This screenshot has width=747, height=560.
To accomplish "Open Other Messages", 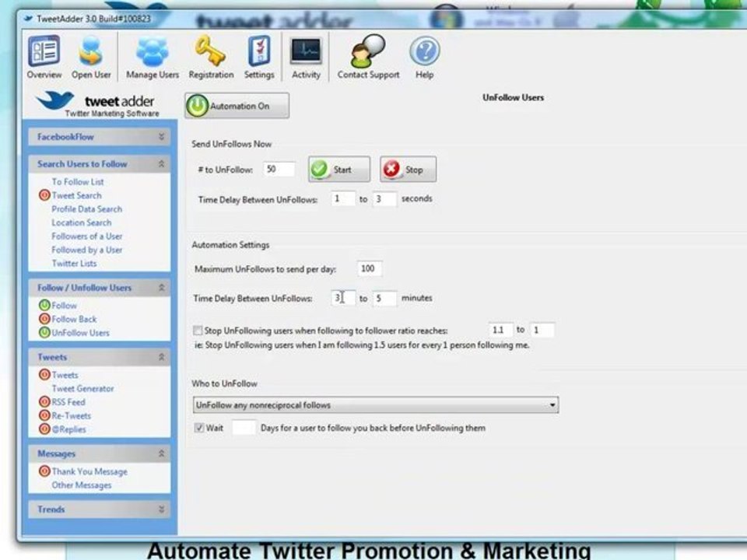I will pos(82,485).
